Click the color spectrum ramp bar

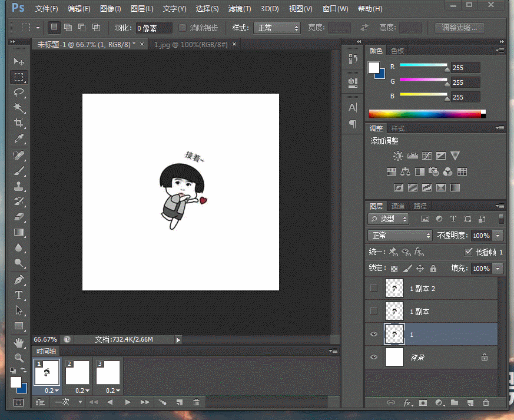point(424,114)
